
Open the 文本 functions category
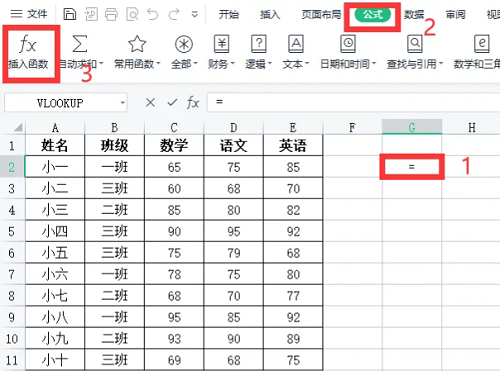click(x=296, y=53)
